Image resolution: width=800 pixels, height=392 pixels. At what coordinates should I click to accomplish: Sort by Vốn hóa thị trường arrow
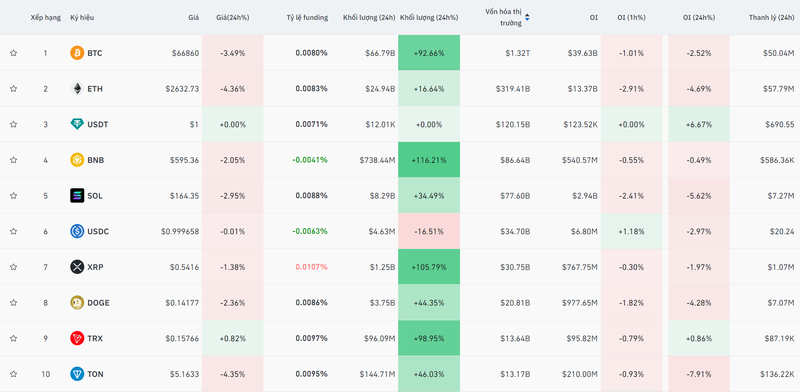[x=527, y=17]
